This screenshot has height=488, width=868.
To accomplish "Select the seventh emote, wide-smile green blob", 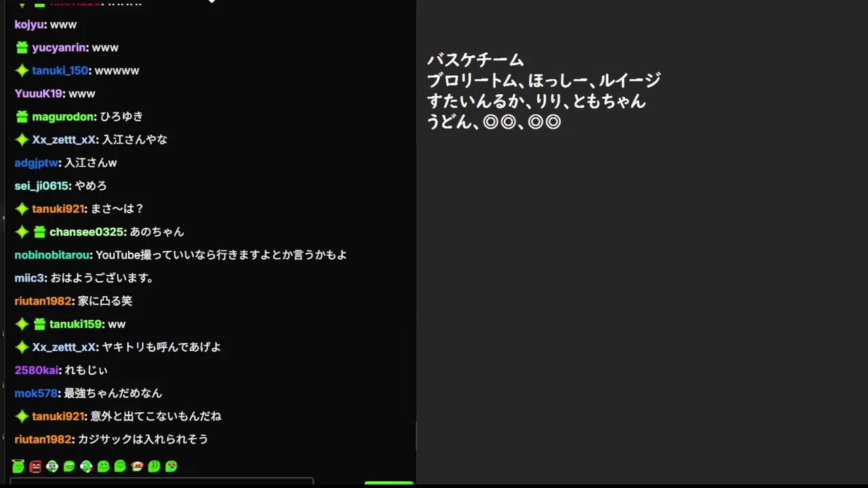I will (120, 466).
